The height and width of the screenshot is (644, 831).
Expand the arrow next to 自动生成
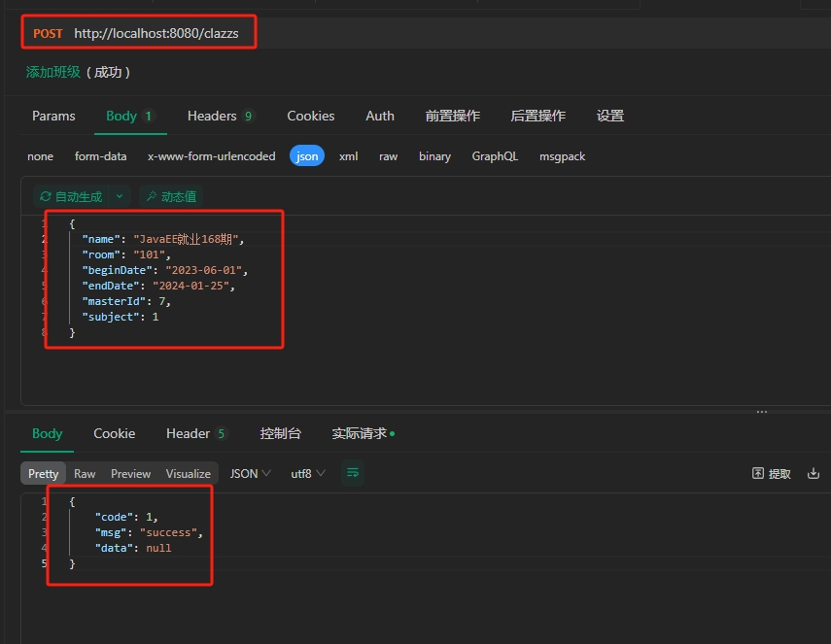(120, 196)
